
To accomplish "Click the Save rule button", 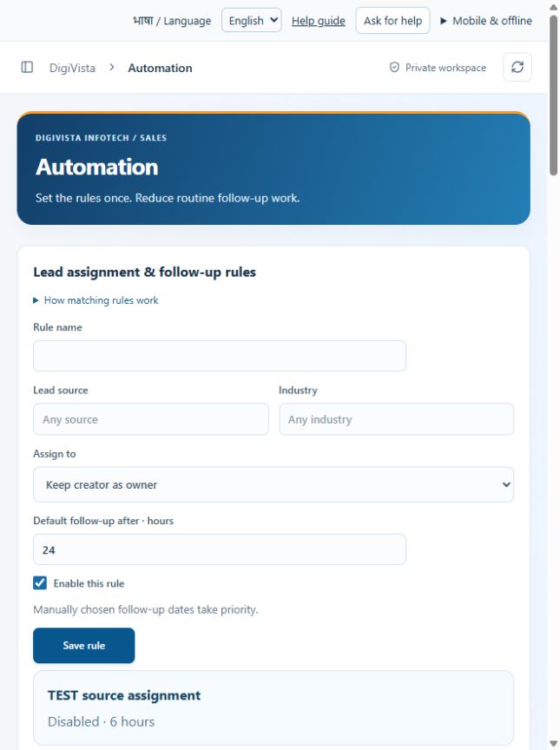I will coord(84,645).
